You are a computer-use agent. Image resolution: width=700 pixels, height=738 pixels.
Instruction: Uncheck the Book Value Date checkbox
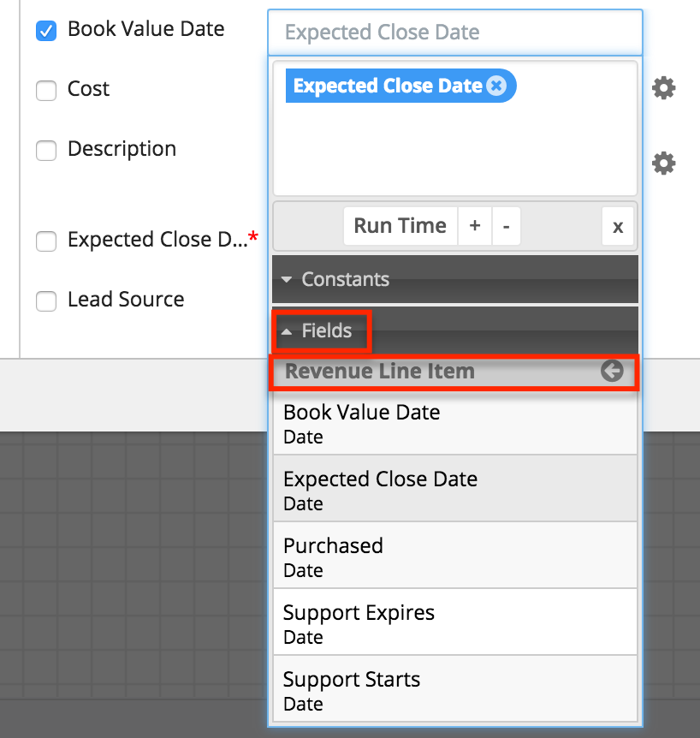[46, 31]
